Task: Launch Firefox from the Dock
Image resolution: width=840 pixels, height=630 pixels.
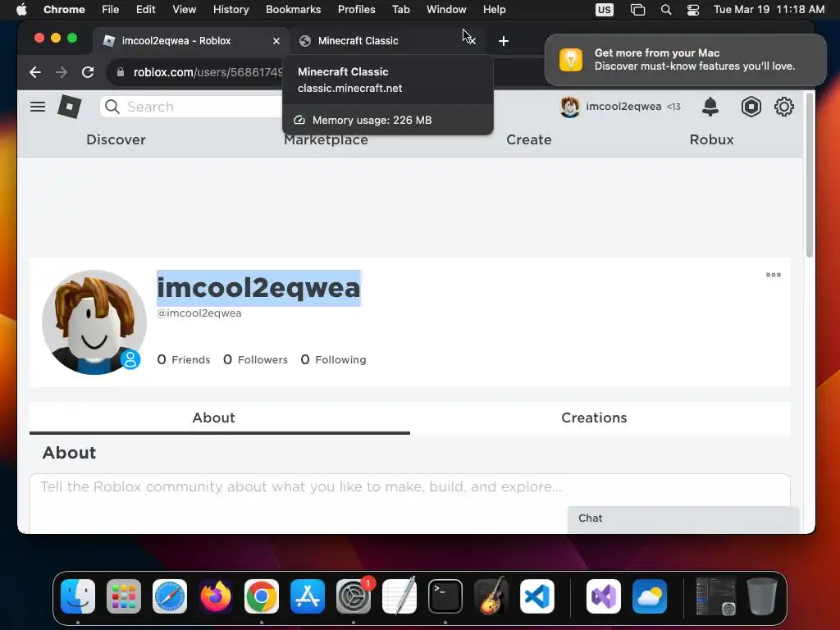Action: pyautogui.click(x=216, y=596)
